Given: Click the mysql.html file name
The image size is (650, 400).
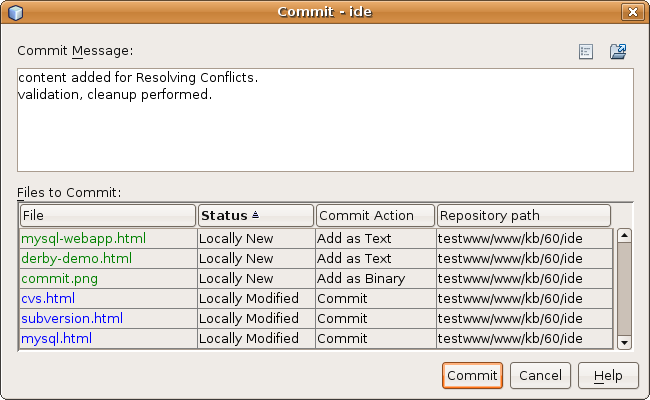Looking at the screenshot, I should click(56, 339).
